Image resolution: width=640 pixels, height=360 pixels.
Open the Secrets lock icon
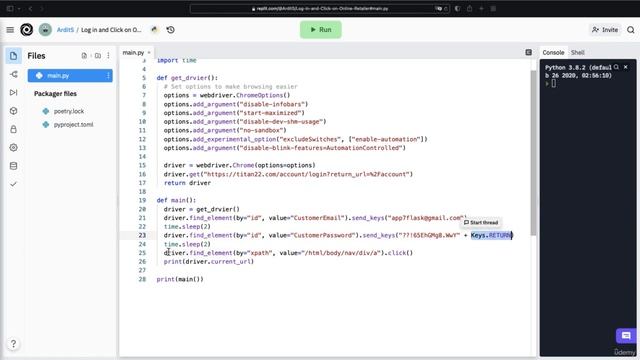13,129
